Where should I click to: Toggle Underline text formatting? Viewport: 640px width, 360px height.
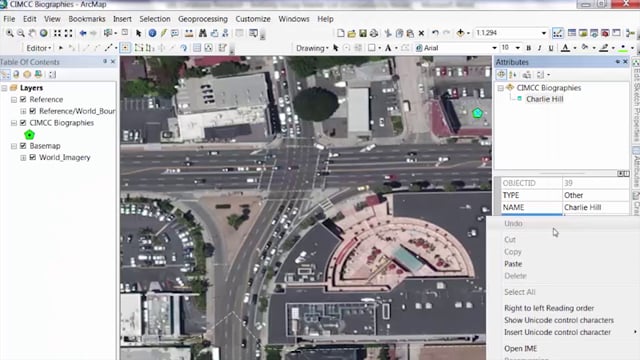(x=551, y=48)
